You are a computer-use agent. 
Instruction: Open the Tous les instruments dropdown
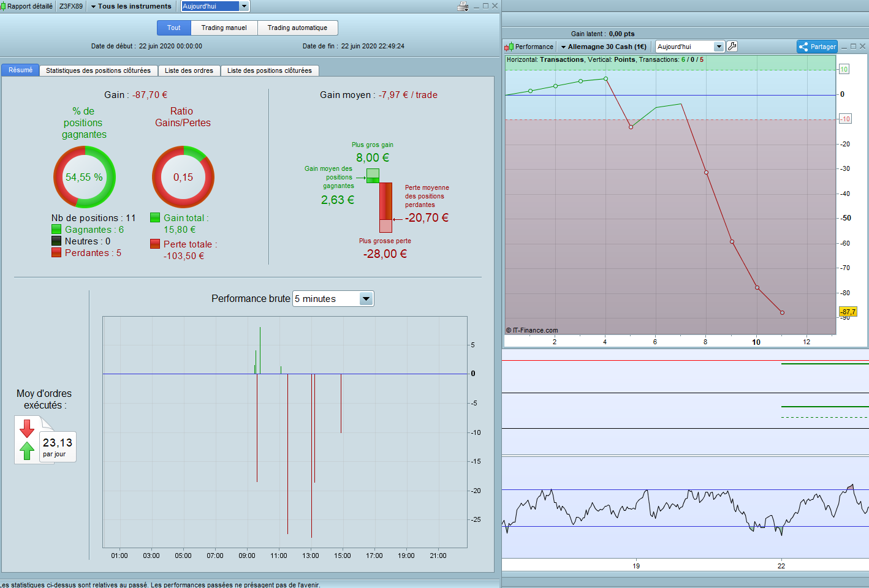[x=131, y=6]
